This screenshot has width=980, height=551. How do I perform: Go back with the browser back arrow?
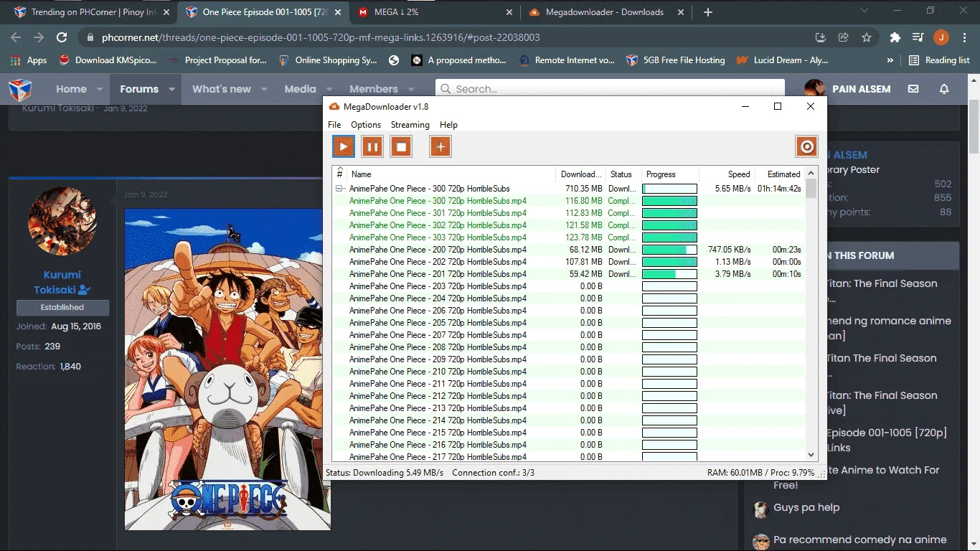point(16,37)
